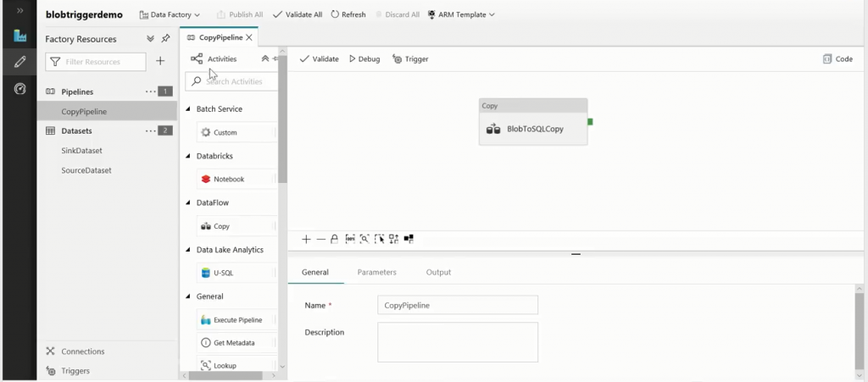Click the Description text area

pos(458,342)
